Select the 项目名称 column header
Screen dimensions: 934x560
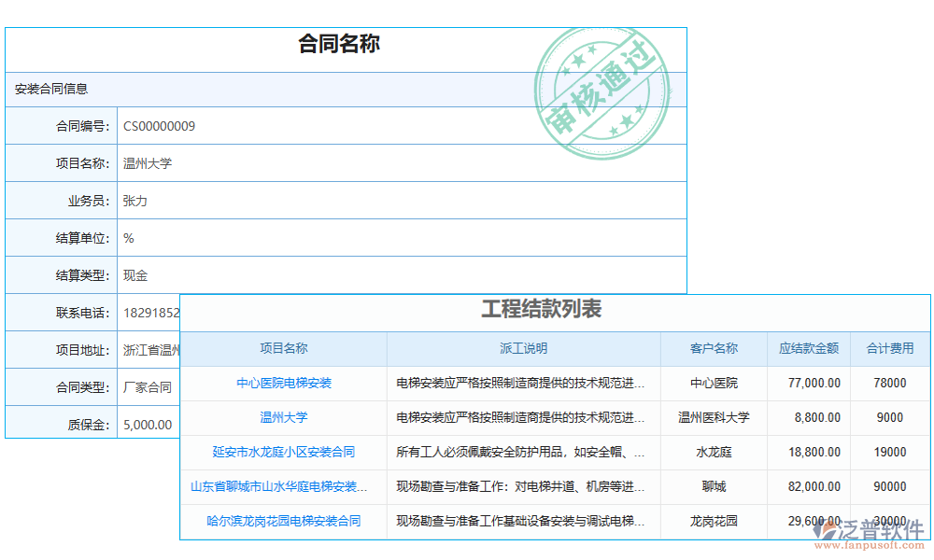click(x=283, y=348)
